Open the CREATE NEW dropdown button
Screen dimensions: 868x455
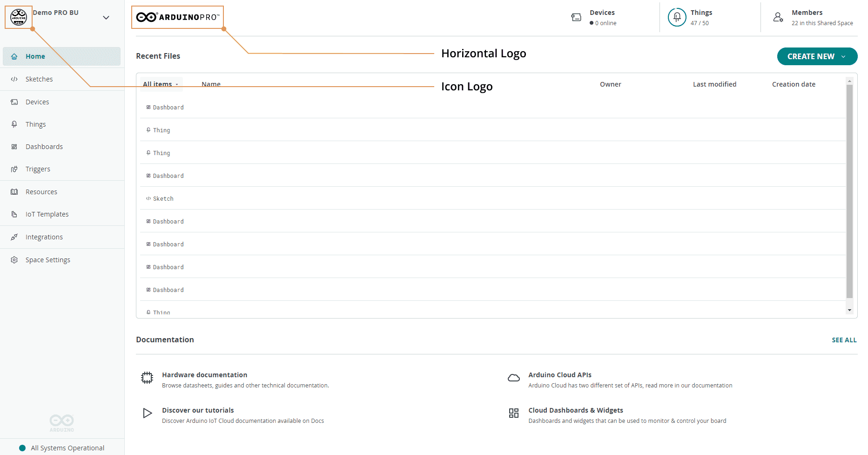click(817, 56)
